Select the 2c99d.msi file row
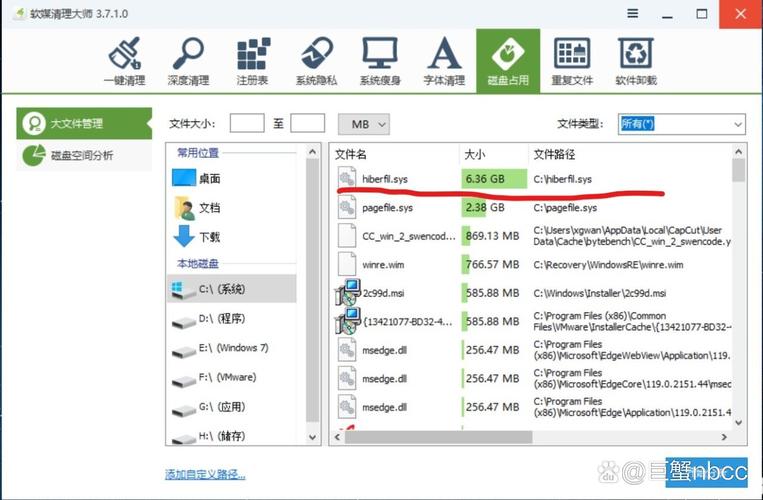 tap(531, 293)
